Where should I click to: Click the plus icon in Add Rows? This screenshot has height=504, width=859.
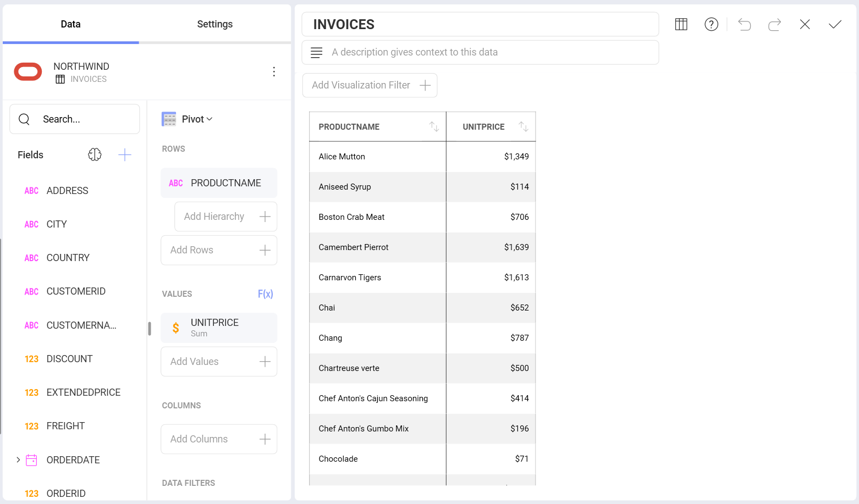pos(265,250)
